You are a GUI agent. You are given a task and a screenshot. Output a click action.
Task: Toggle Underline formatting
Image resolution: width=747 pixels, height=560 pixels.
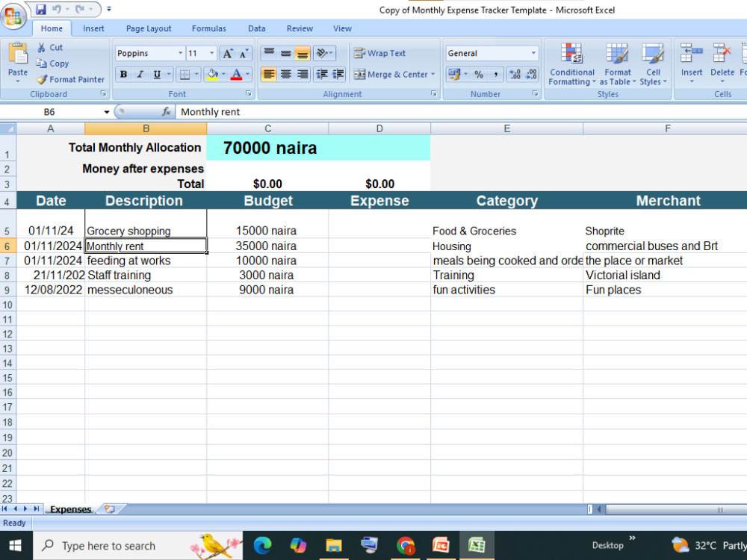[x=157, y=74]
